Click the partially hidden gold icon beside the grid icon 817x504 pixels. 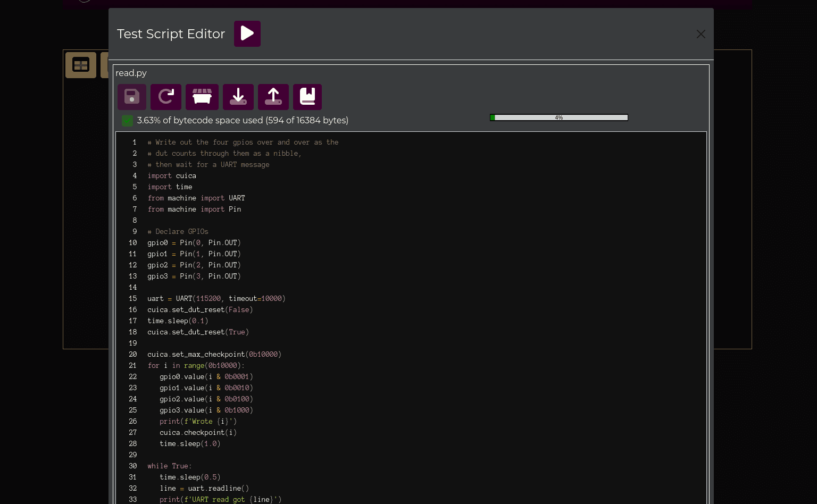(105, 65)
